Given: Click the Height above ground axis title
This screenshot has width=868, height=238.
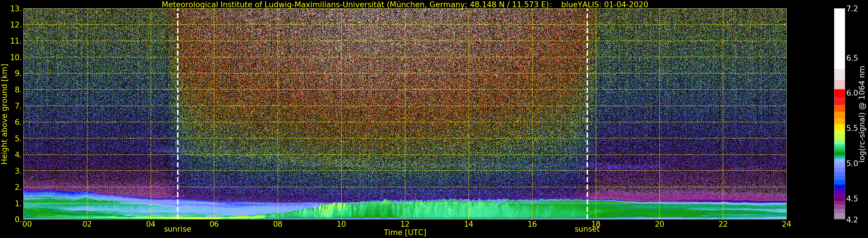Looking at the screenshot, I should click(4, 114).
